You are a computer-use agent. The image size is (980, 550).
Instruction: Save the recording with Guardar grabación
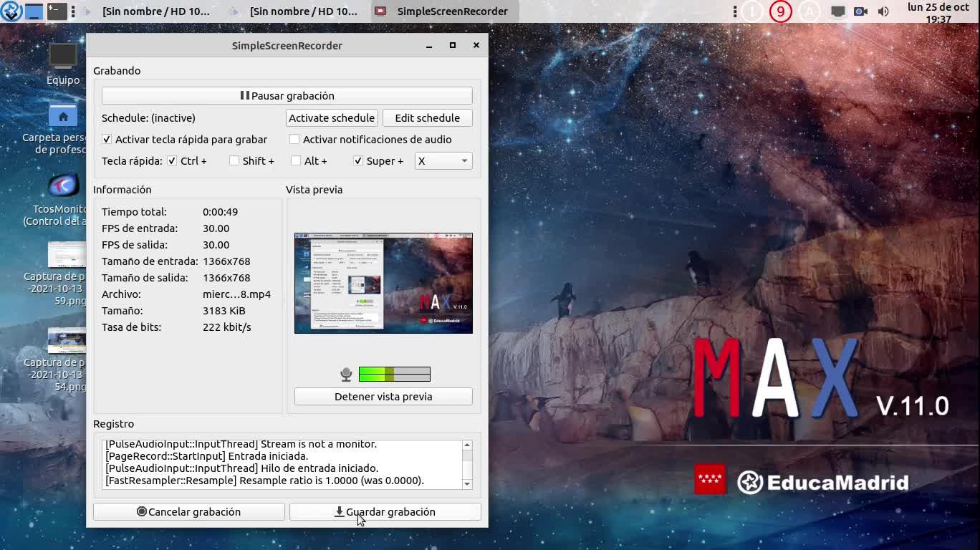tap(385, 512)
